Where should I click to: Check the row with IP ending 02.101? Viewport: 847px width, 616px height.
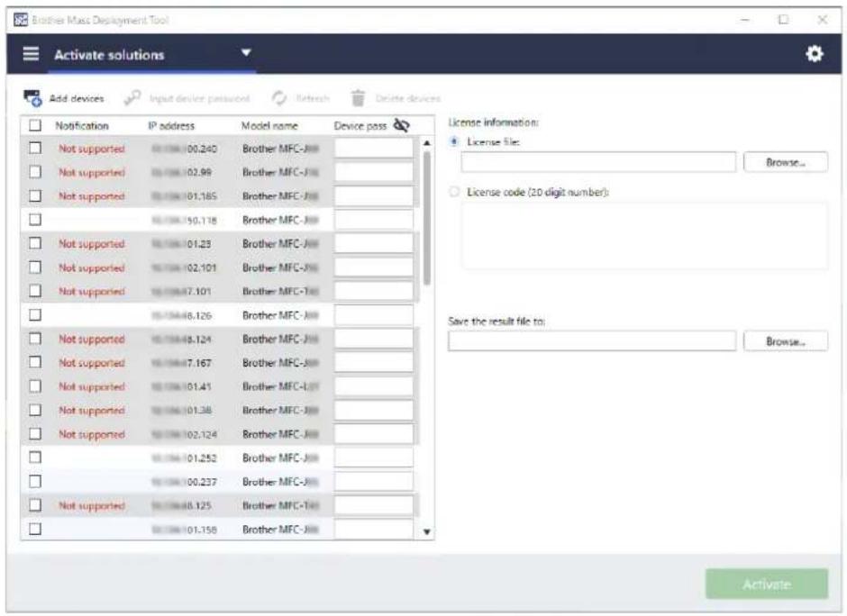(35, 267)
